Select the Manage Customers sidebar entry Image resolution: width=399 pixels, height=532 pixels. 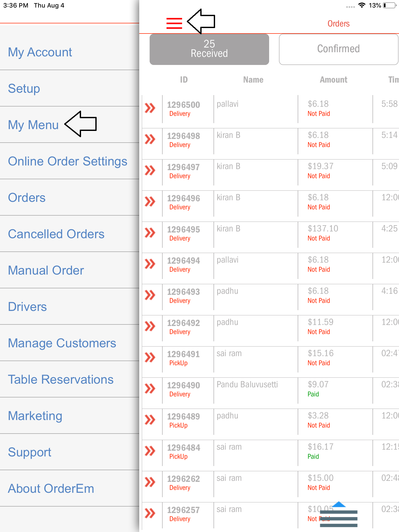62,343
